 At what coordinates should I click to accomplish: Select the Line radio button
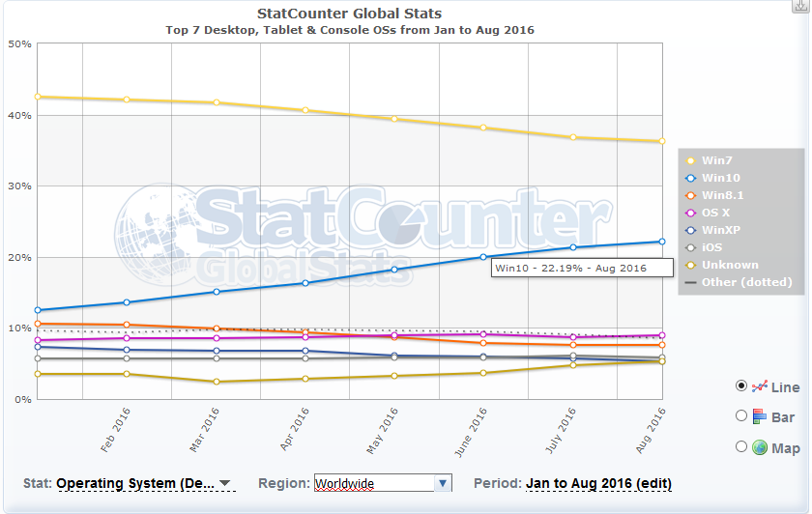point(741,385)
